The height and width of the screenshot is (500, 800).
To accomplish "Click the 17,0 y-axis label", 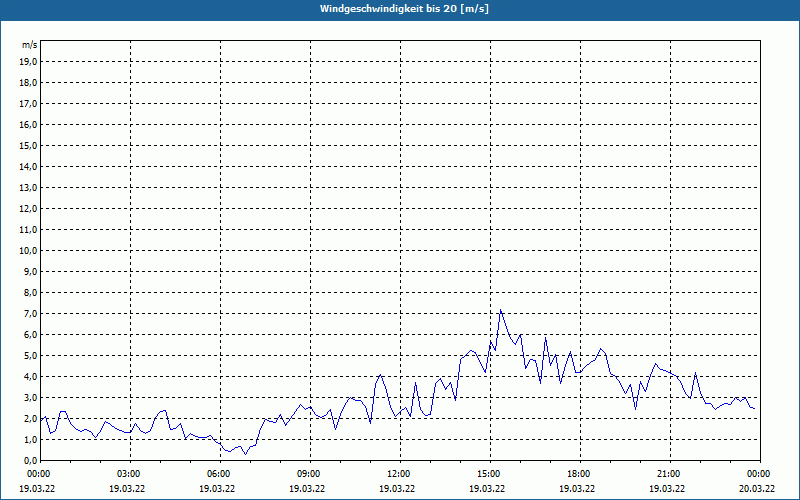I will 28,103.
